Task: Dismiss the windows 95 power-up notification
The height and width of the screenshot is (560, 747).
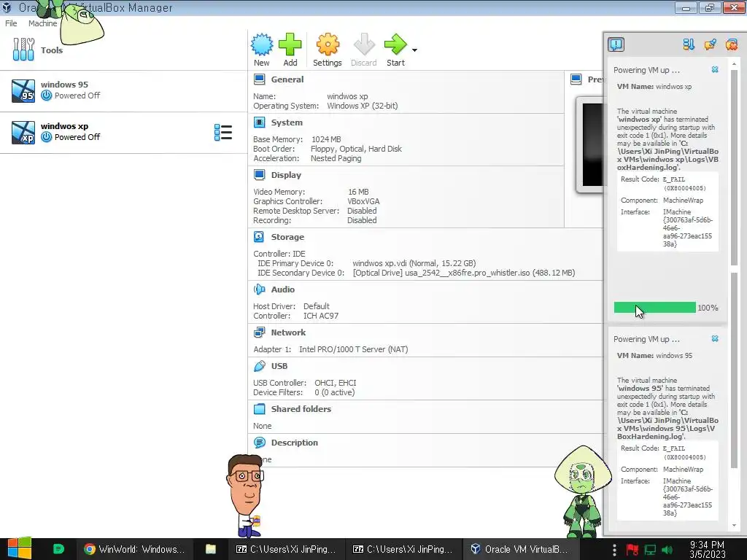Action: 715,338
